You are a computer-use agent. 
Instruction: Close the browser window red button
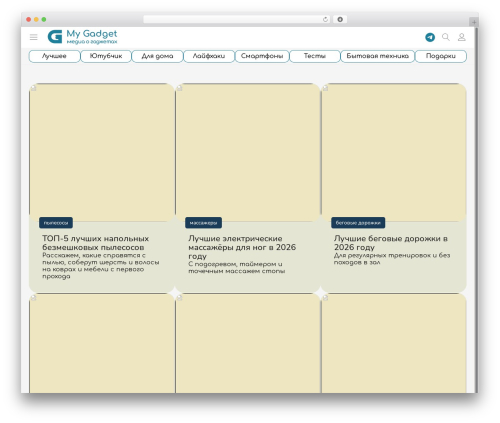click(29, 19)
